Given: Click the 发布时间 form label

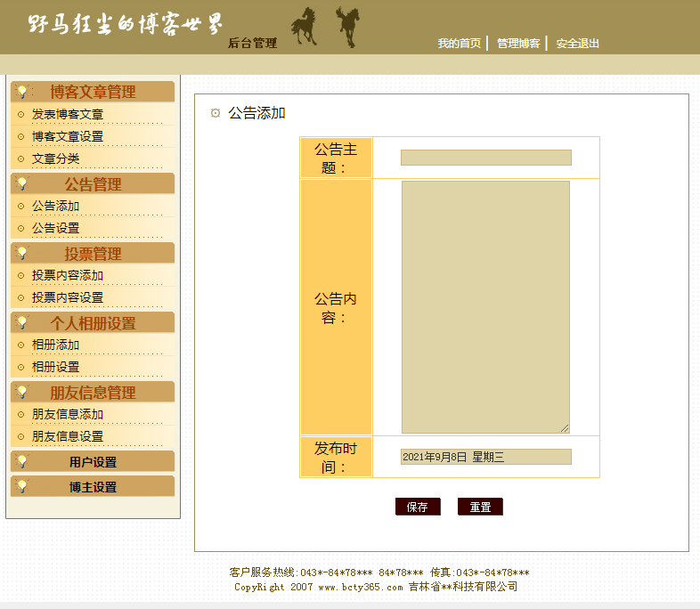Looking at the screenshot, I should (336, 458).
